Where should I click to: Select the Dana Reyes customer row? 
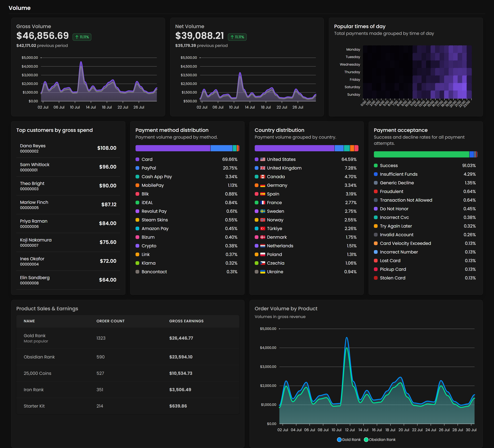68,148
